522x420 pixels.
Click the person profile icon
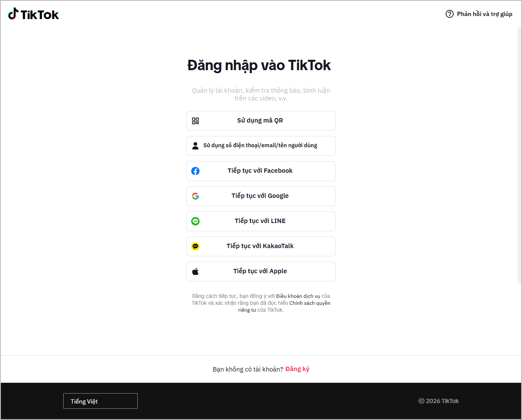pos(195,145)
